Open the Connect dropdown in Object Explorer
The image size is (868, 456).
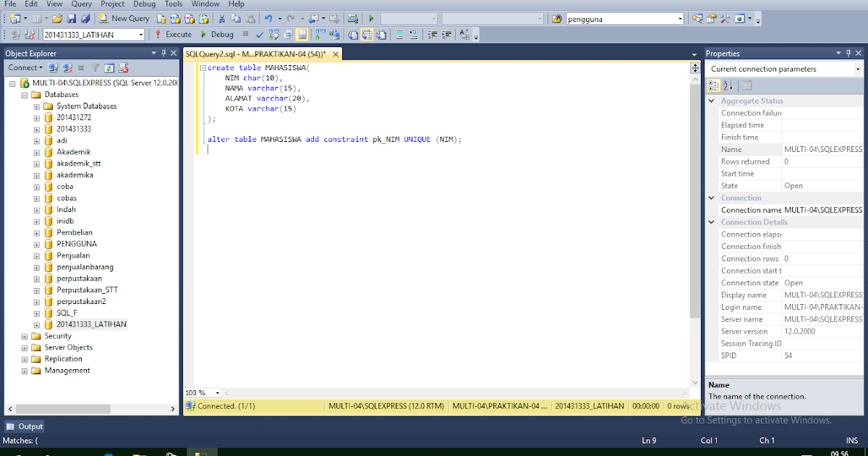[25, 67]
